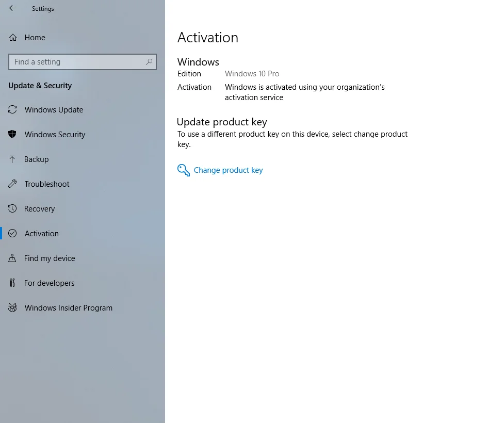Click the 'Windows is activated' status text

point(305,92)
